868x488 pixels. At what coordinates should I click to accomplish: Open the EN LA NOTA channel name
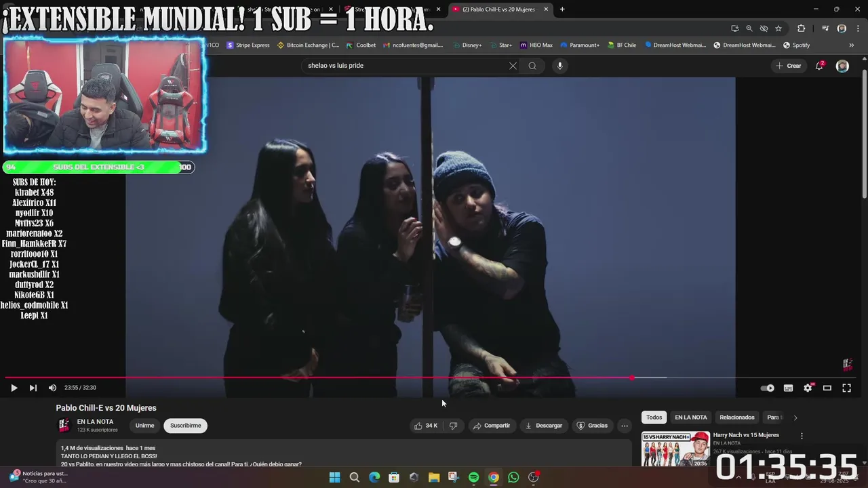click(x=95, y=422)
